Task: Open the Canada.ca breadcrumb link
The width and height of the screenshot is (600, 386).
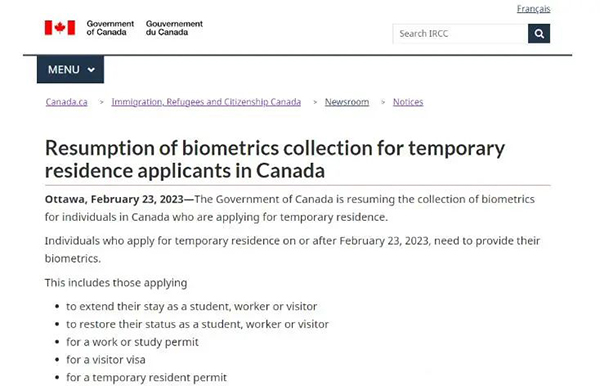Action: 67,102
